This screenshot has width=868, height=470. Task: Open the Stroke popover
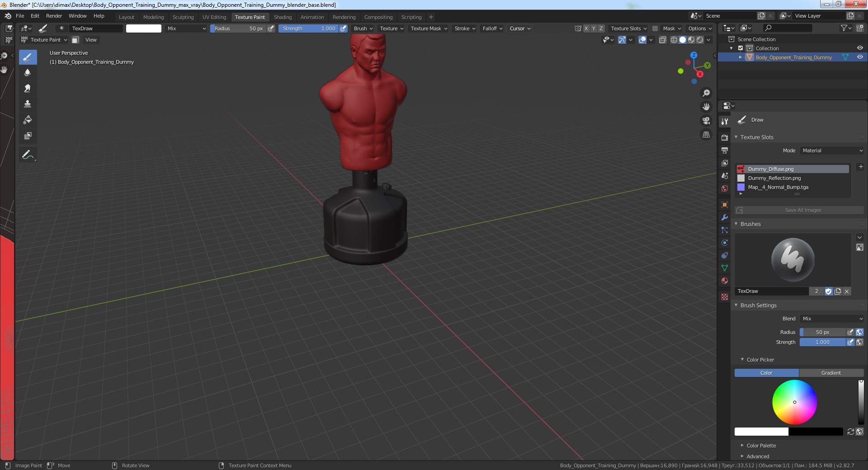click(x=465, y=28)
